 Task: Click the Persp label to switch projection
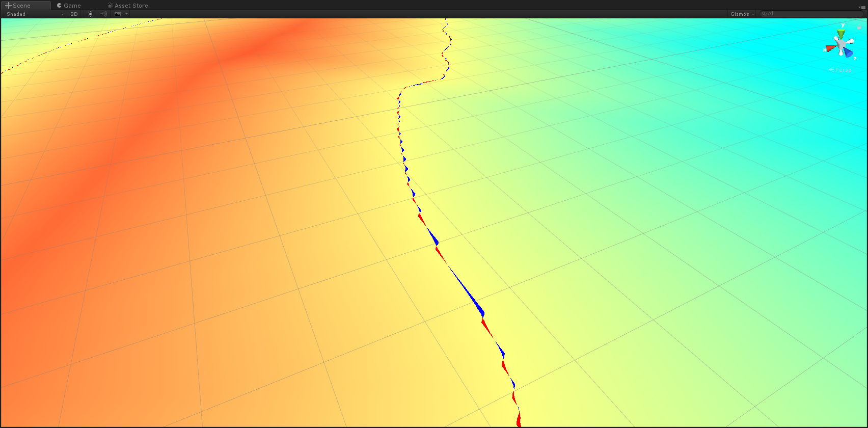tap(843, 70)
